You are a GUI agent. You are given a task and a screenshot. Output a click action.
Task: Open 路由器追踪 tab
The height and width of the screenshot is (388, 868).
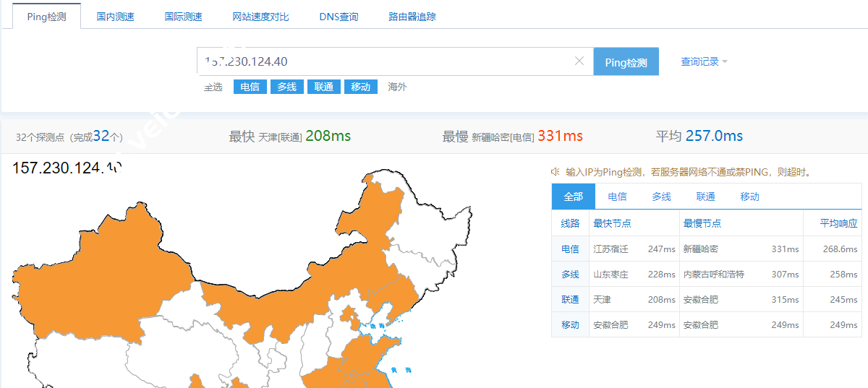(412, 17)
